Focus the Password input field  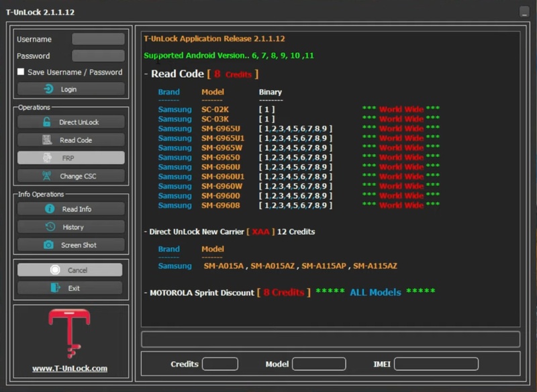pos(98,56)
